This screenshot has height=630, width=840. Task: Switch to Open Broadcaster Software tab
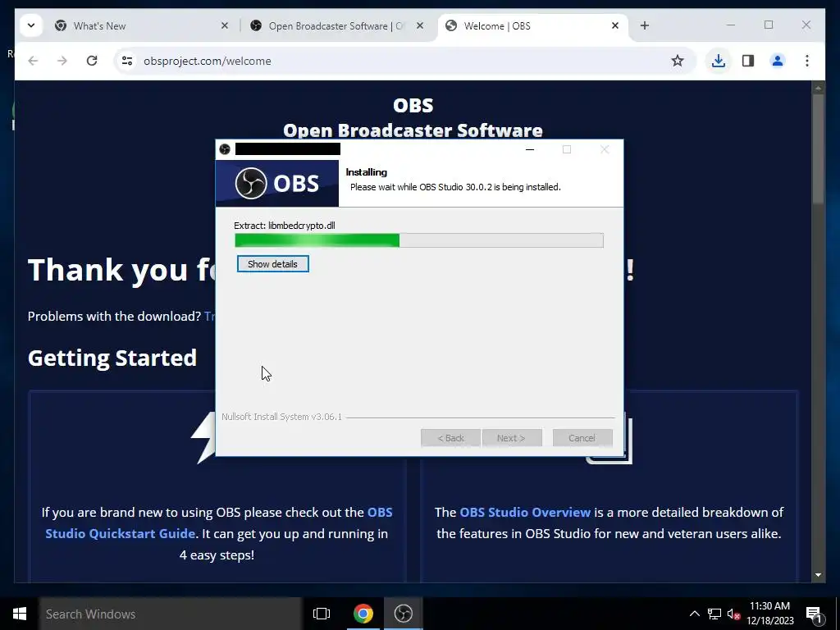point(337,25)
